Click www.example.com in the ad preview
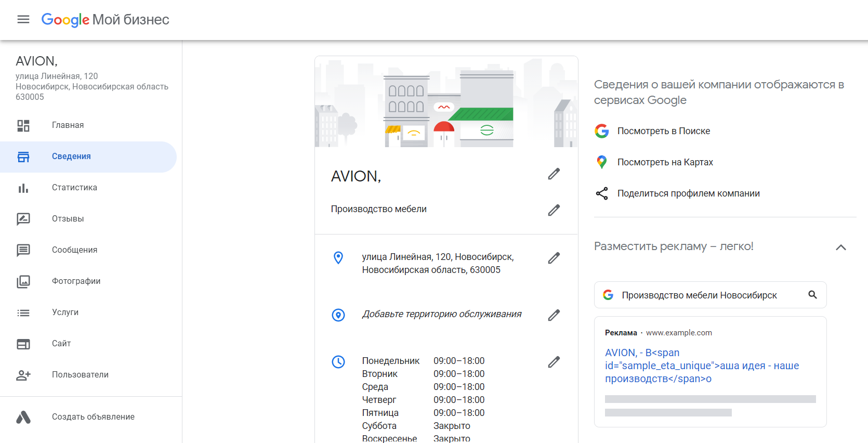Viewport: 868px width, 443px height. pos(679,333)
